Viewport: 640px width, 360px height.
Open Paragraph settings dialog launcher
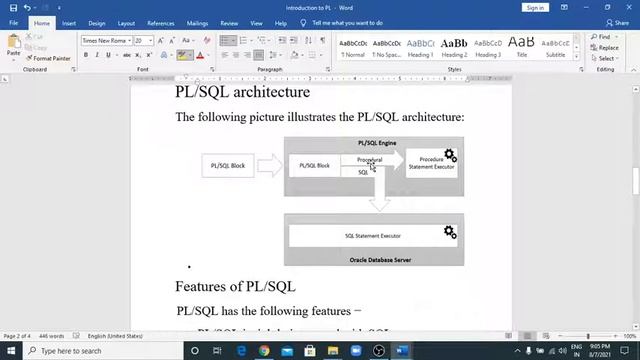[x=328, y=69]
